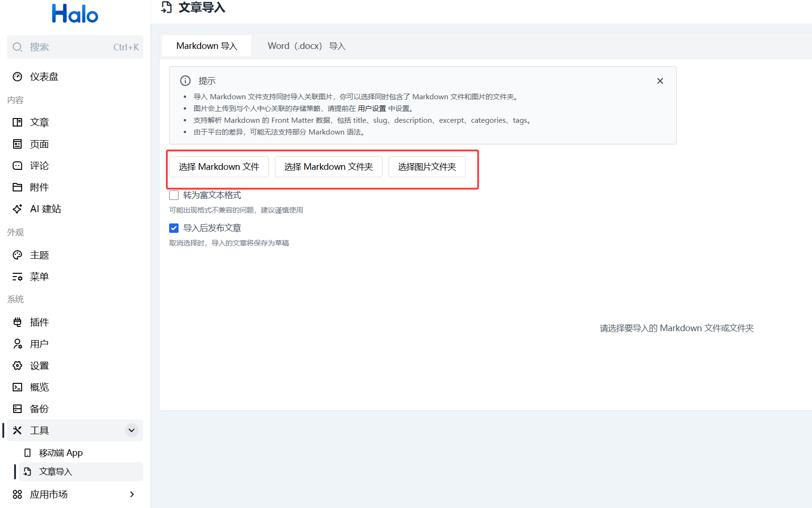This screenshot has height=508, width=812.
Task: Select the Markdown 导入 tab
Action: coord(207,46)
